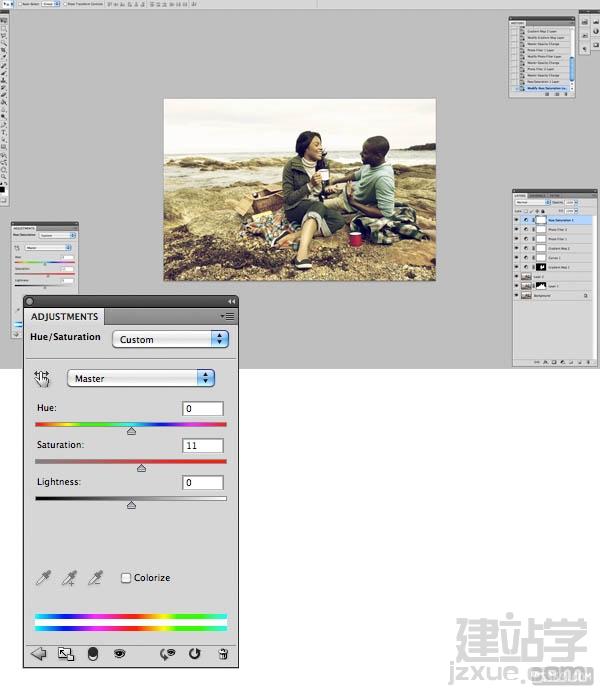Click the ADJUSTMENTS tab in enlarged panel
This screenshot has width=600, height=692.
pos(64,316)
